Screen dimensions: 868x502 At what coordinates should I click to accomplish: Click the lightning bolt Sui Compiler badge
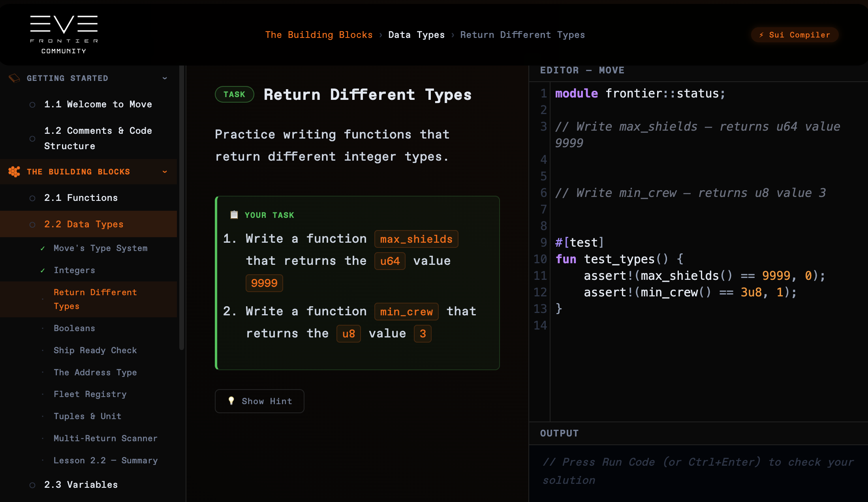(x=795, y=35)
